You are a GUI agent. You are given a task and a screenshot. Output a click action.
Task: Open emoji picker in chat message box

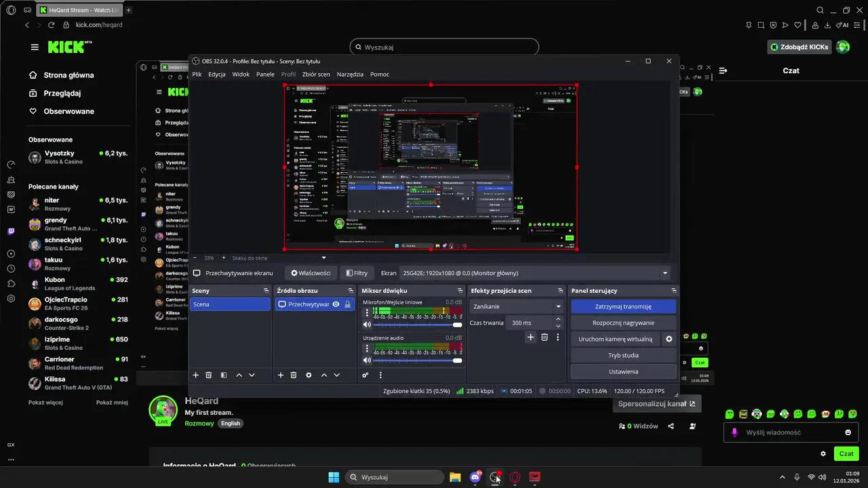[848, 432]
